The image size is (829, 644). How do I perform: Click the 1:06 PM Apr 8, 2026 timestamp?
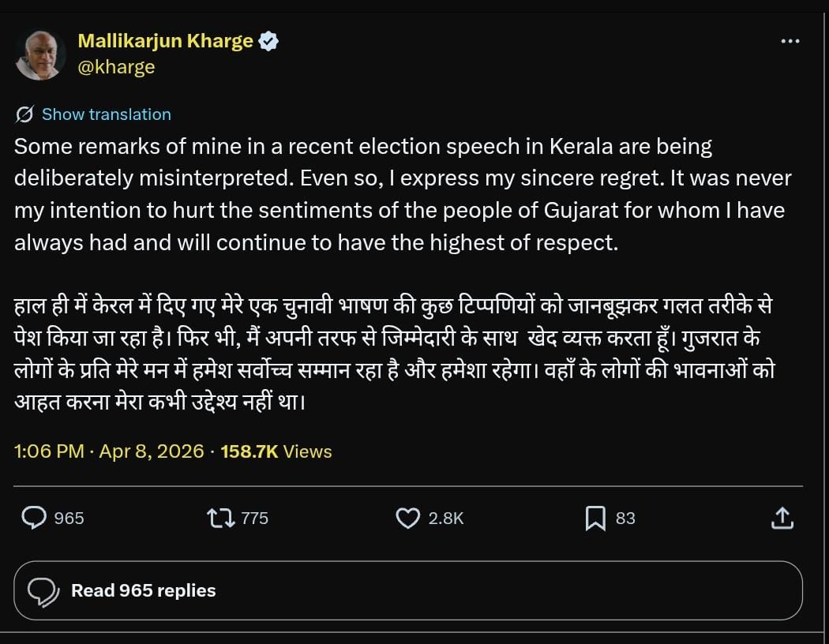click(109, 451)
